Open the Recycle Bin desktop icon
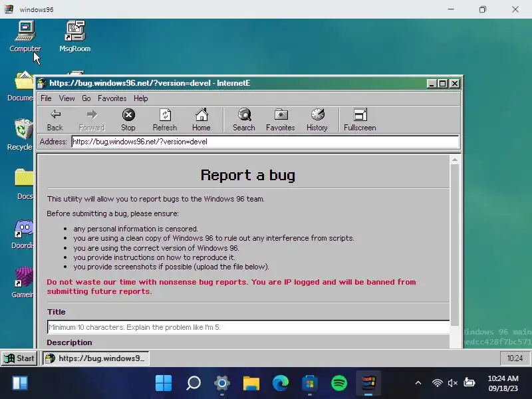 pos(21,135)
